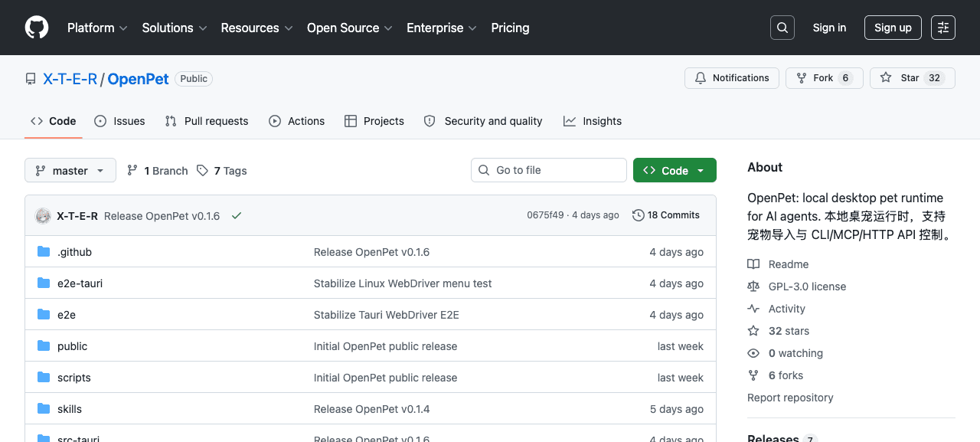This screenshot has width=980, height=442.
Task: Click the GitHub logo icon
Action: pos(37,28)
